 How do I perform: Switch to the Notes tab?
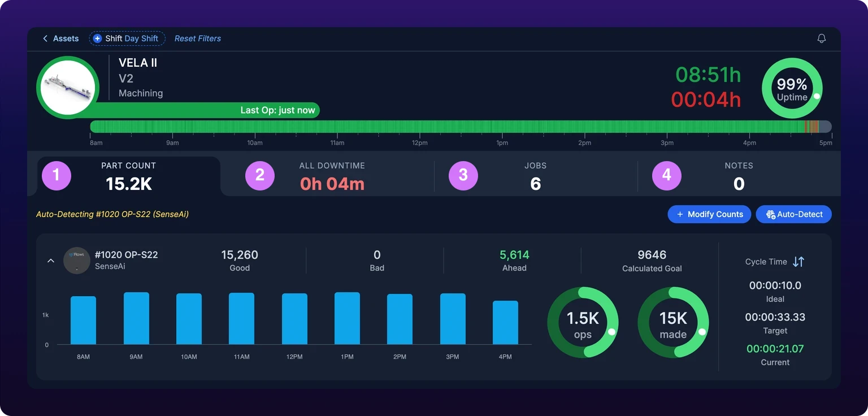[739, 176]
